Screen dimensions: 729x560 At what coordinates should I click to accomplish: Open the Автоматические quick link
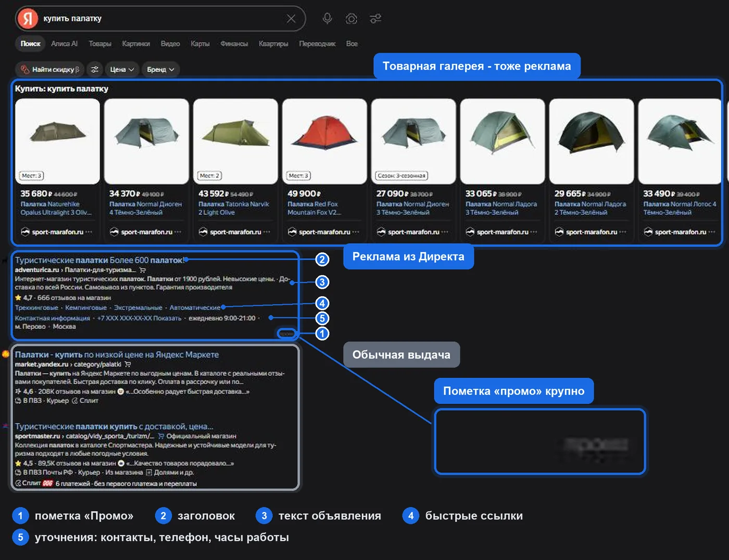click(x=195, y=308)
